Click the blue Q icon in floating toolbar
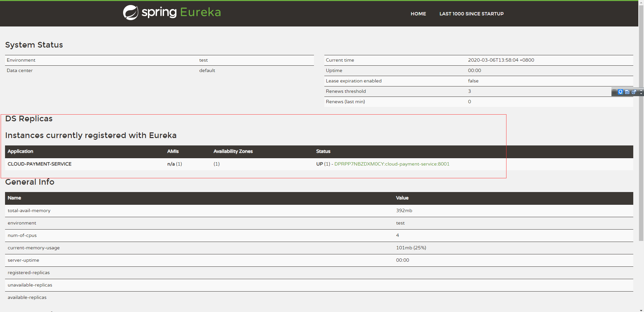 621,92
